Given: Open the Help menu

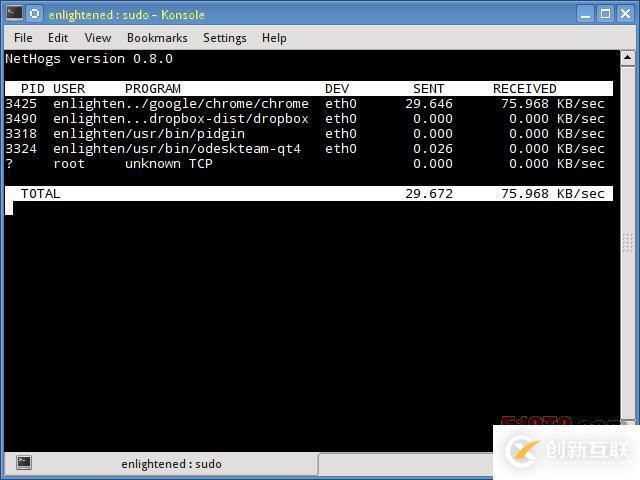Looking at the screenshot, I should click(274, 38).
